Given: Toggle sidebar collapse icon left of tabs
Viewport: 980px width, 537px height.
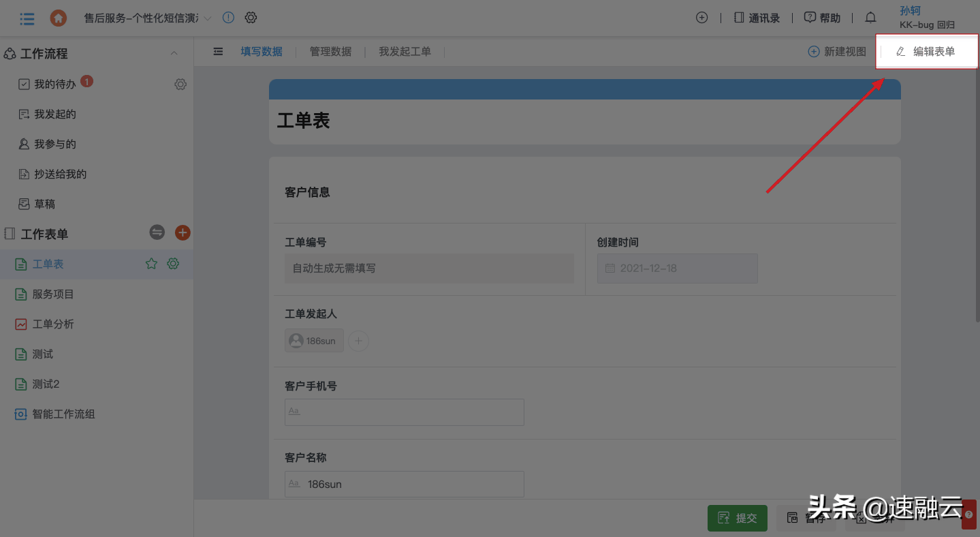Looking at the screenshot, I should [218, 51].
